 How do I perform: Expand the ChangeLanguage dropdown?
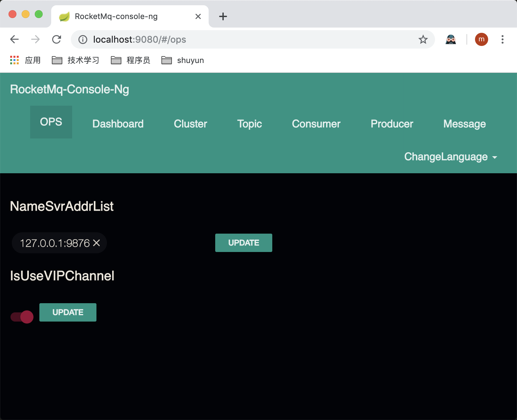(x=451, y=157)
